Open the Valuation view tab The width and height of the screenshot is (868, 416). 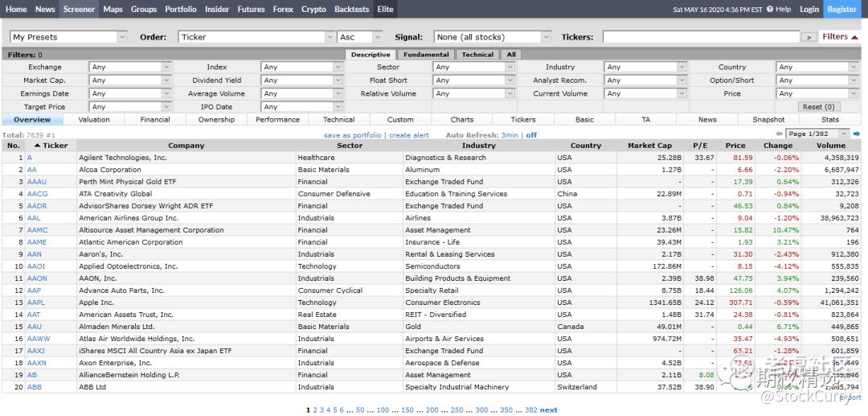[x=94, y=120]
